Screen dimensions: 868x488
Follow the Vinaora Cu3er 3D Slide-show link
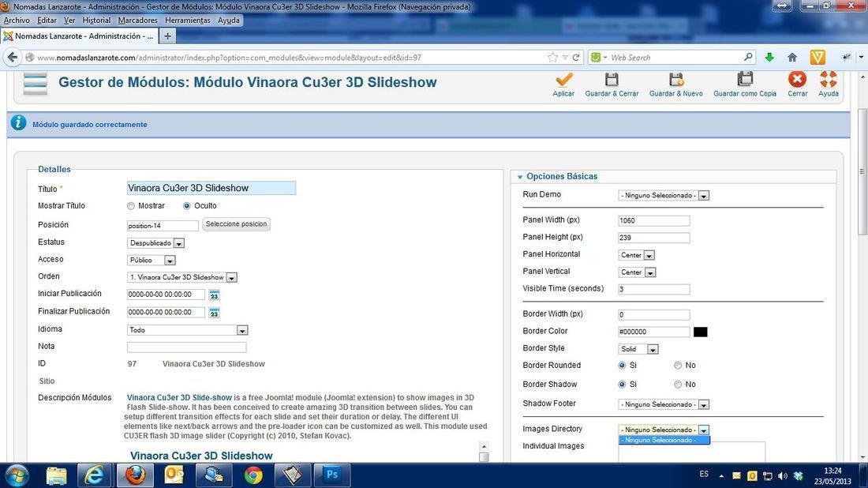tap(179, 398)
